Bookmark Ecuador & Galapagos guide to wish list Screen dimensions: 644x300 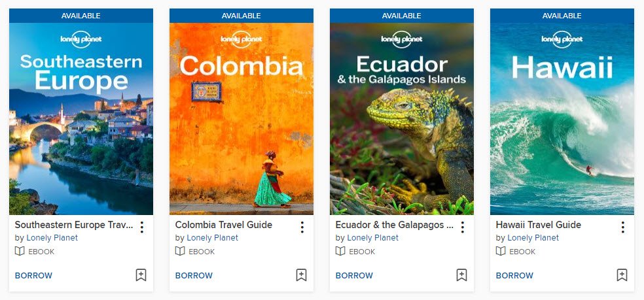pyautogui.click(x=461, y=275)
